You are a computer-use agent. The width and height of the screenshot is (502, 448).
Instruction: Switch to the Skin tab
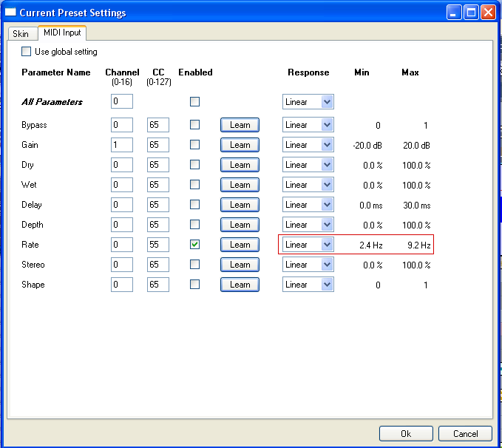tap(21, 33)
